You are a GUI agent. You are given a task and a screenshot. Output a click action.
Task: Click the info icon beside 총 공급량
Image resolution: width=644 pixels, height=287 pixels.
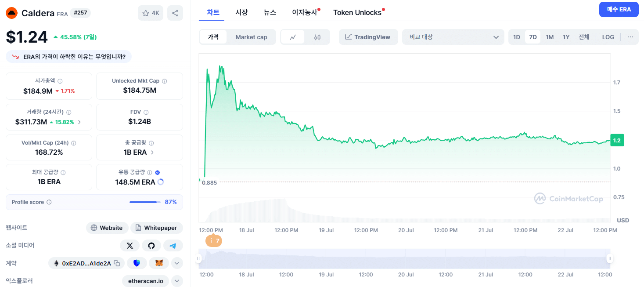(x=151, y=143)
